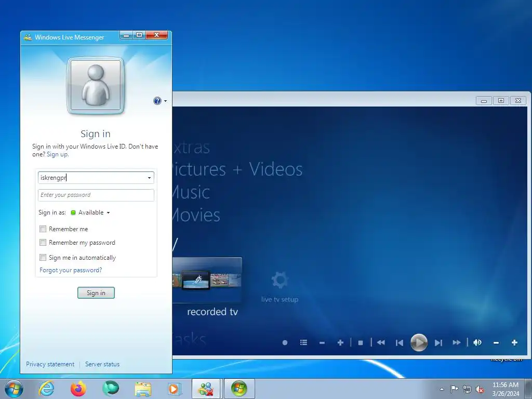Skip back to previous in Media Center
The image size is (532, 399).
coord(400,343)
